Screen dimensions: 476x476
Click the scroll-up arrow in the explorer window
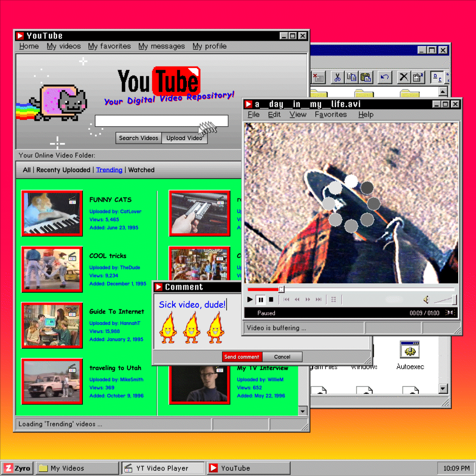coord(443,92)
